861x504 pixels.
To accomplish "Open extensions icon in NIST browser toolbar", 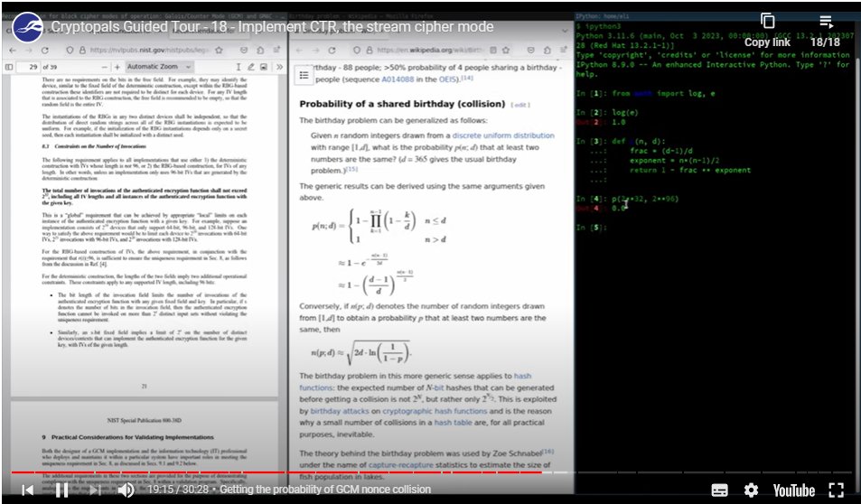I will [x=261, y=50].
